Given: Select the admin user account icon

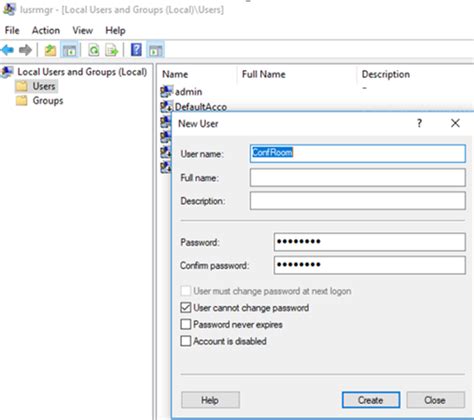Looking at the screenshot, I should (x=166, y=91).
